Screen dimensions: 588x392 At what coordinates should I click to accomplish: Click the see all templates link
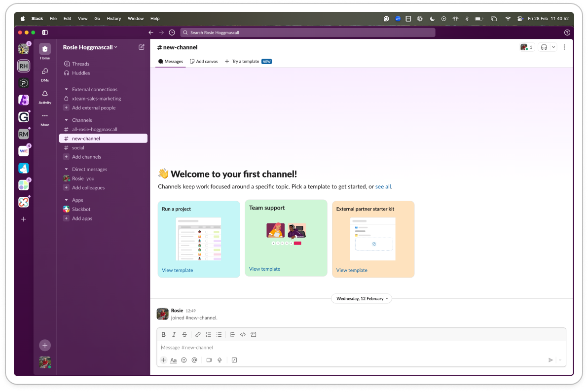[x=383, y=186]
